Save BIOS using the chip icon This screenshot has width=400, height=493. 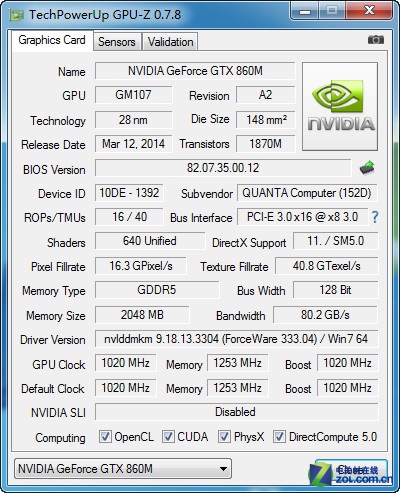click(x=367, y=168)
